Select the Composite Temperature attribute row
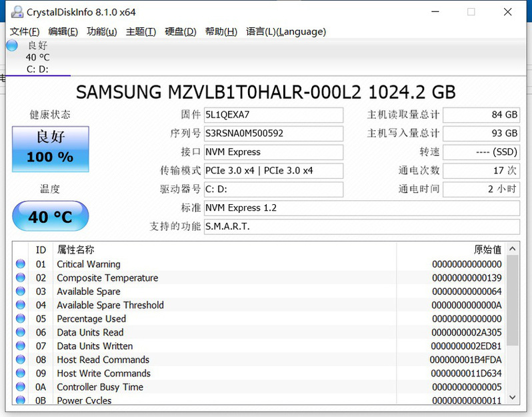 click(x=259, y=278)
